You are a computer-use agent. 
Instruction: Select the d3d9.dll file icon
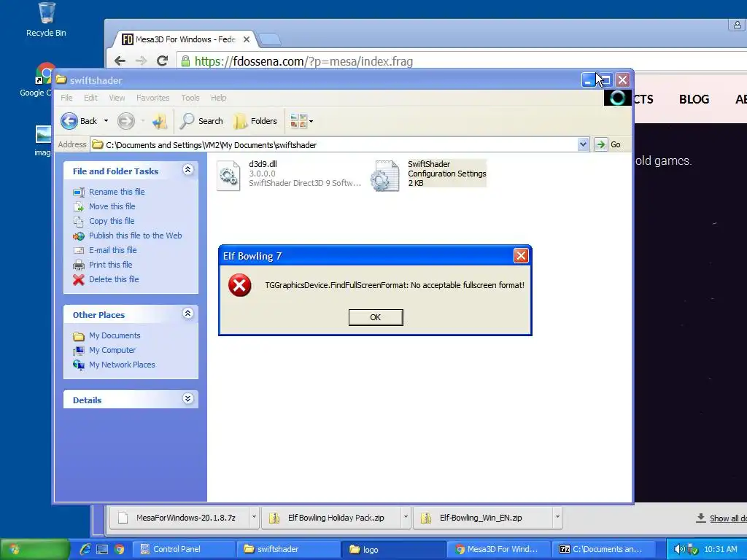point(228,176)
